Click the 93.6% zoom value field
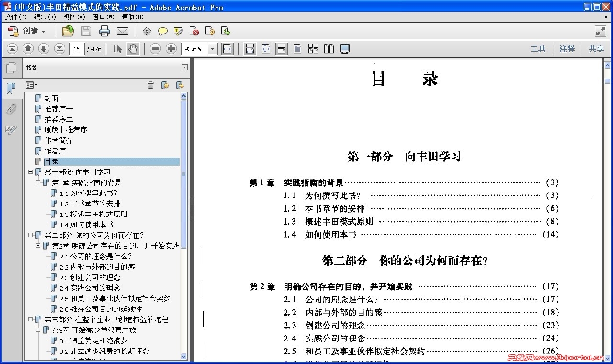The width and height of the screenshot is (613, 364). click(x=194, y=49)
